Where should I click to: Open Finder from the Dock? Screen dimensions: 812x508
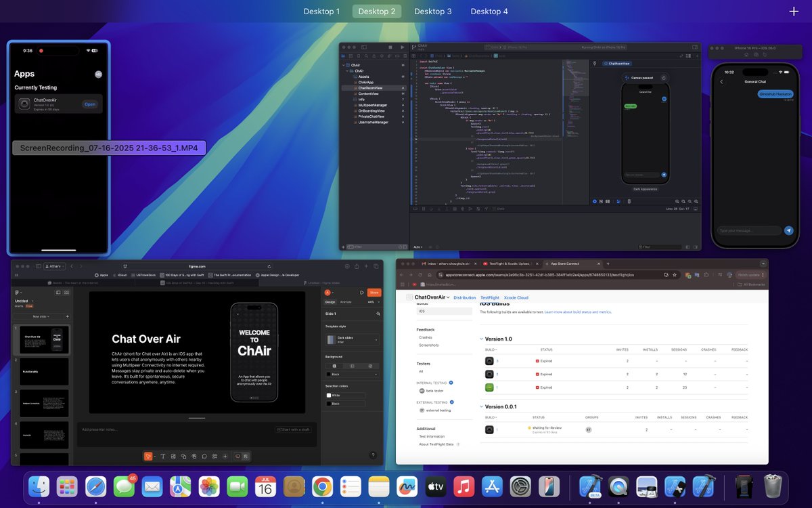pos(39,486)
